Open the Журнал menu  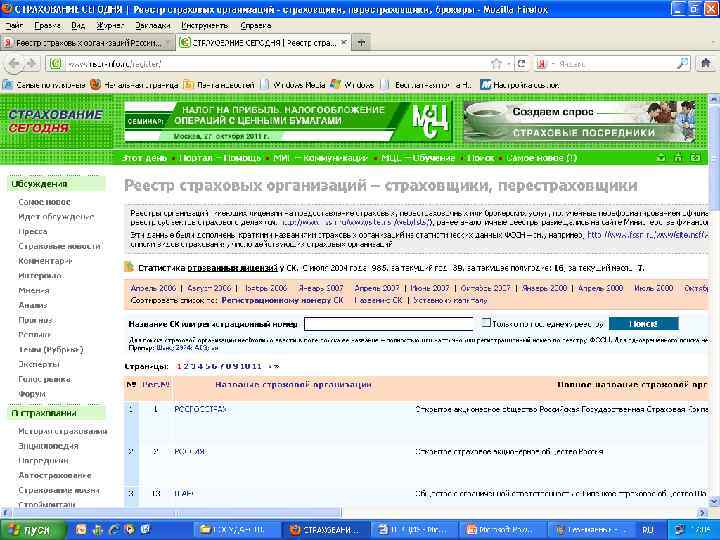(x=110, y=26)
